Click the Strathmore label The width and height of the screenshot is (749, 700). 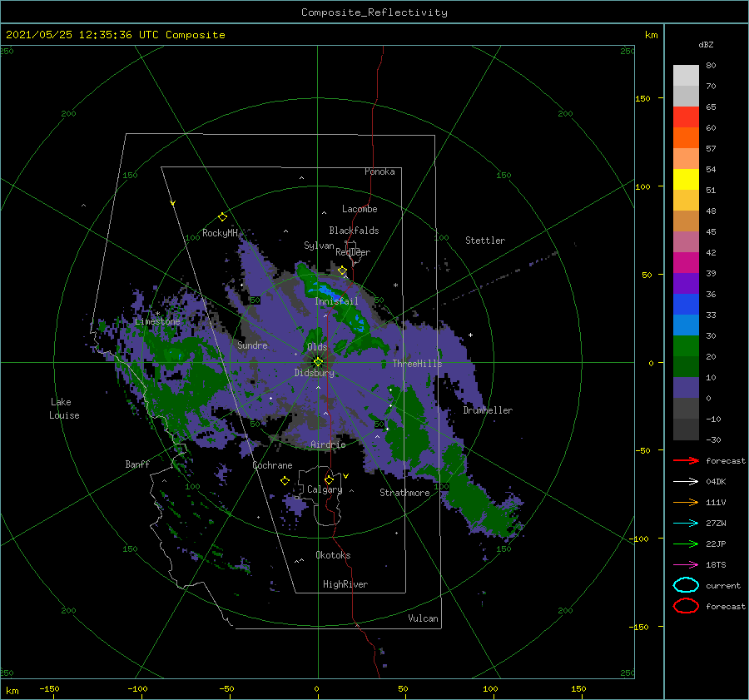404,493
